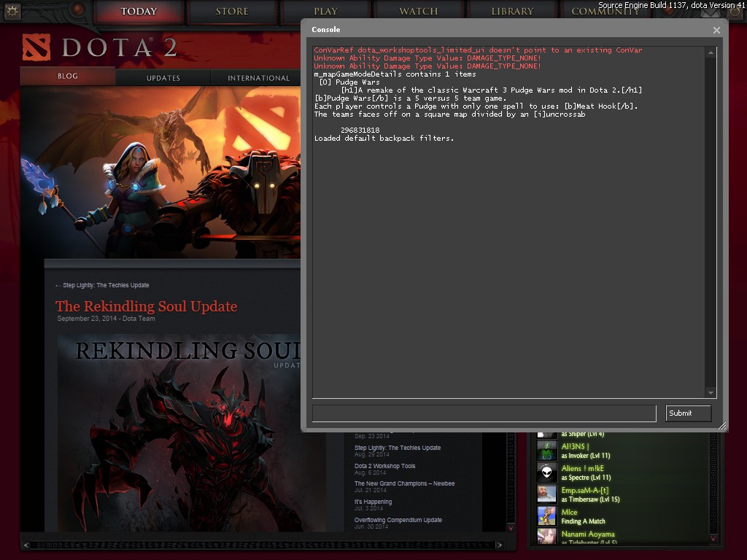Open the INTERNATIONAL tab

point(258,78)
